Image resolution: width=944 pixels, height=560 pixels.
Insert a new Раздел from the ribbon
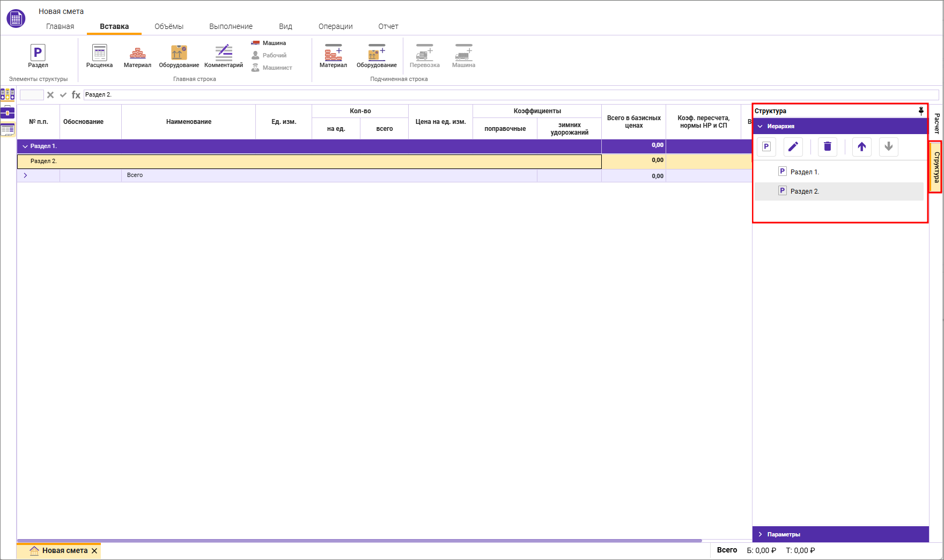point(38,55)
